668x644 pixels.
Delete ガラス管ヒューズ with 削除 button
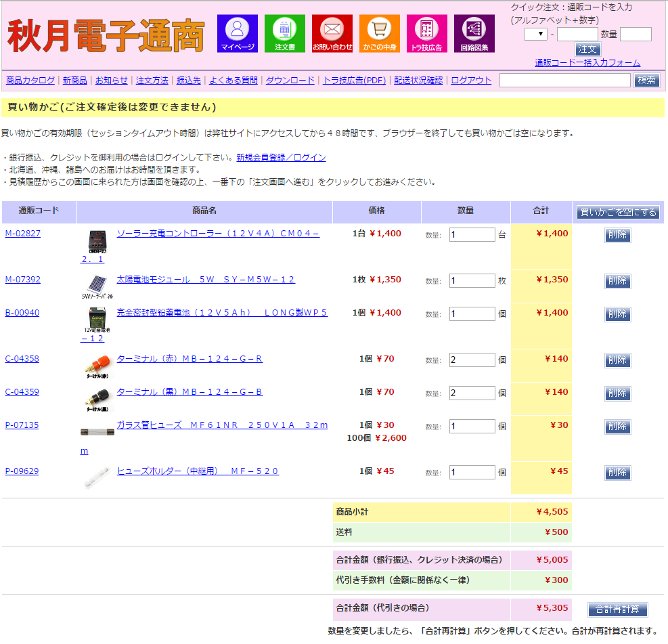[x=618, y=427]
